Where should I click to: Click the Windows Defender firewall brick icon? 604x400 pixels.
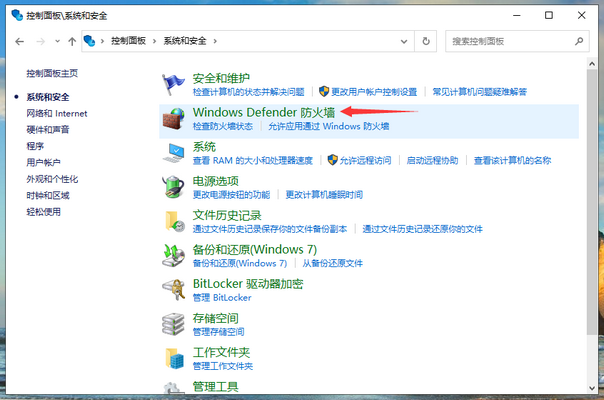[175, 118]
